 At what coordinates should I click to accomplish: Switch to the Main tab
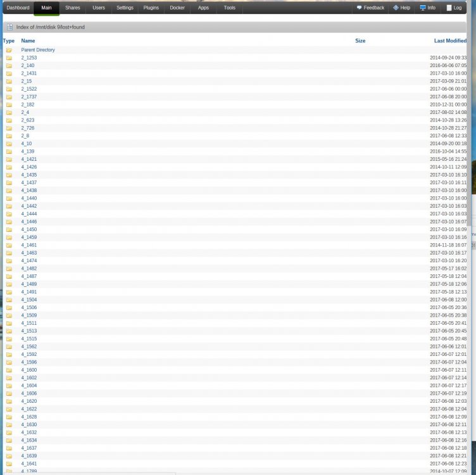coord(46,8)
